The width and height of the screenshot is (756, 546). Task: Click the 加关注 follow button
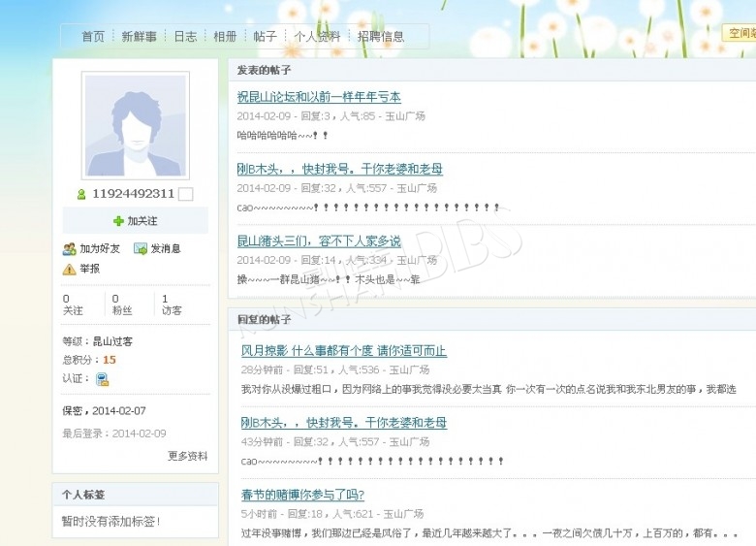pyautogui.click(x=136, y=221)
